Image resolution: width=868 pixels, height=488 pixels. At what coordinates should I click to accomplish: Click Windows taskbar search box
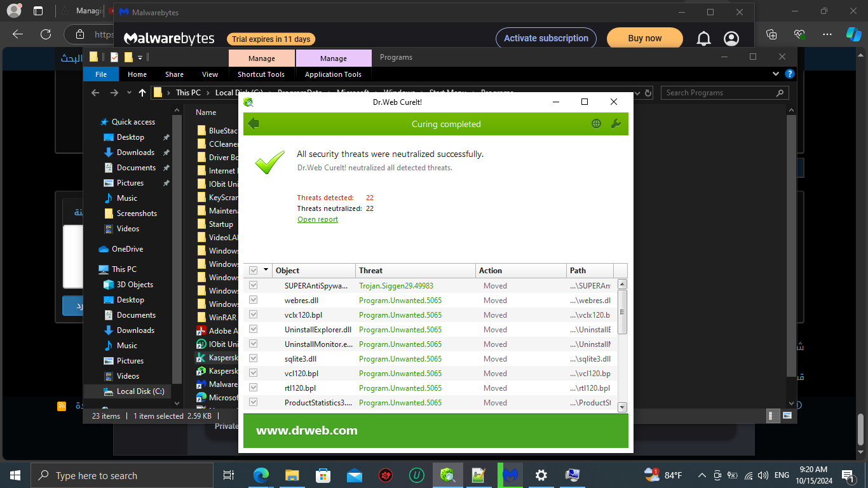(122, 475)
